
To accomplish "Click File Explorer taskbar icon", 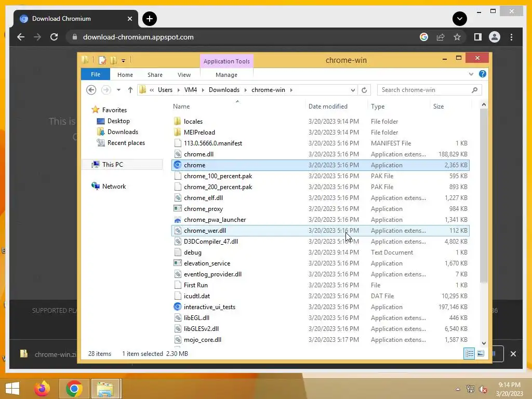I will [x=105, y=389].
